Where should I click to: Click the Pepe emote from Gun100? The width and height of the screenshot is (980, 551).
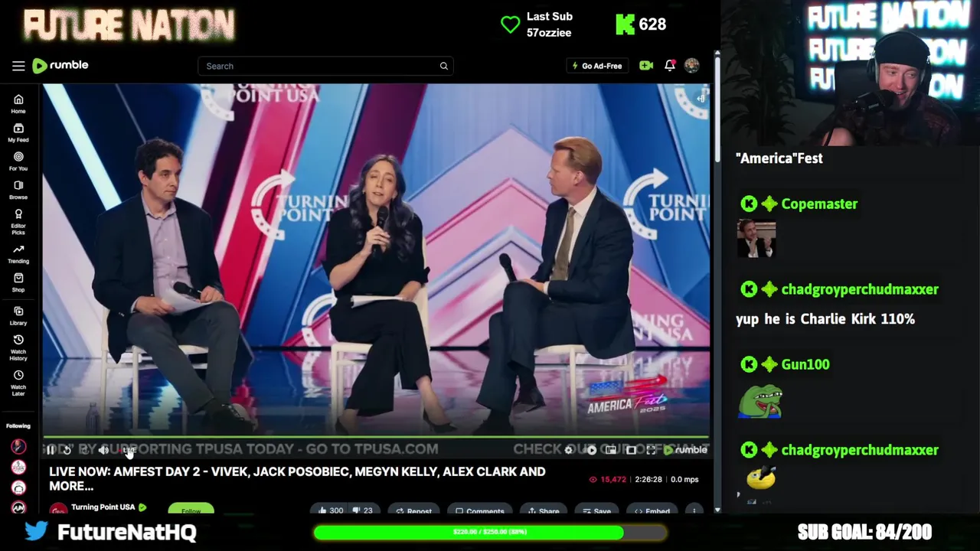[760, 402]
